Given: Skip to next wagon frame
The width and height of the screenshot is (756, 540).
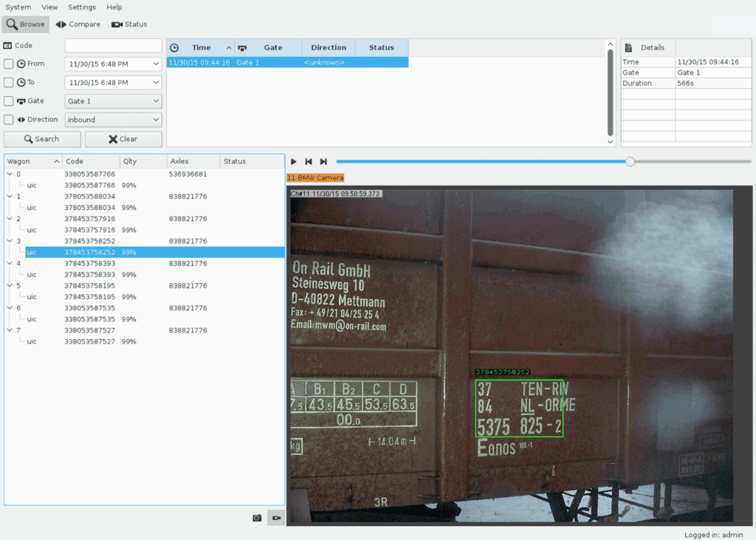Looking at the screenshot, I should pyautogui.click(x=323, y=162).
